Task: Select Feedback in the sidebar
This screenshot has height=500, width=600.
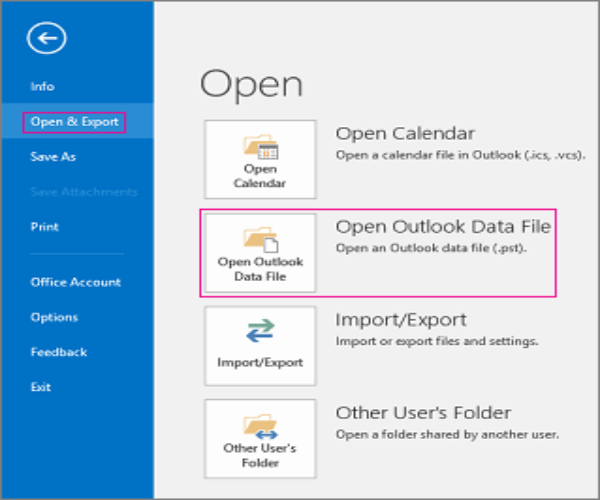Action: [58, 352]
